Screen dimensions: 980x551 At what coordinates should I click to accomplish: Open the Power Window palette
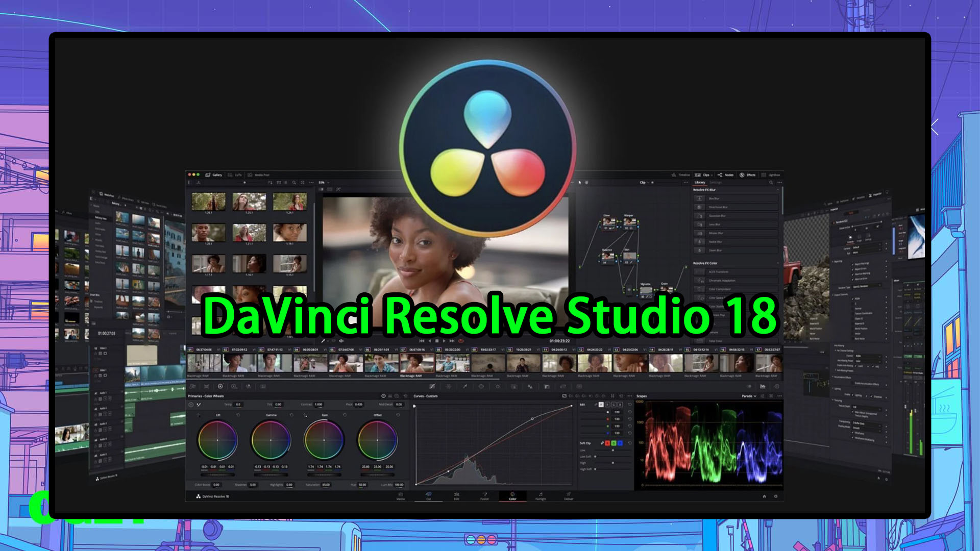[481, 386]
